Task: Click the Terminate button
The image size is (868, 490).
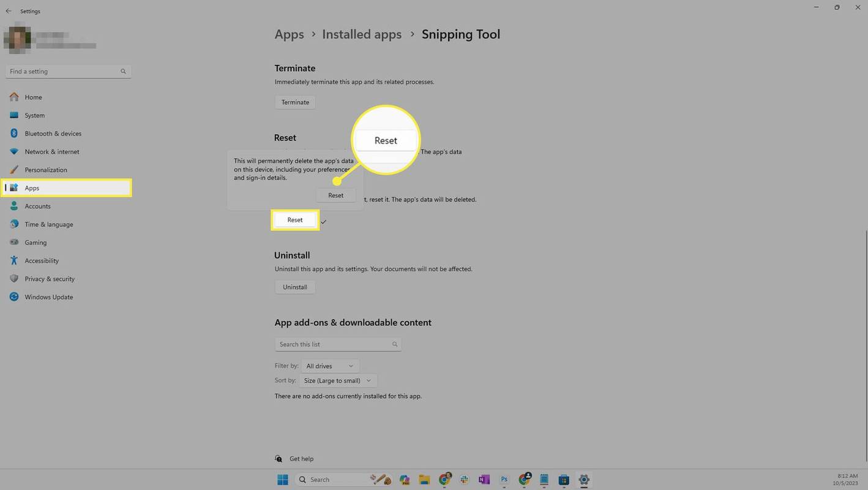Action: (295, 102)
